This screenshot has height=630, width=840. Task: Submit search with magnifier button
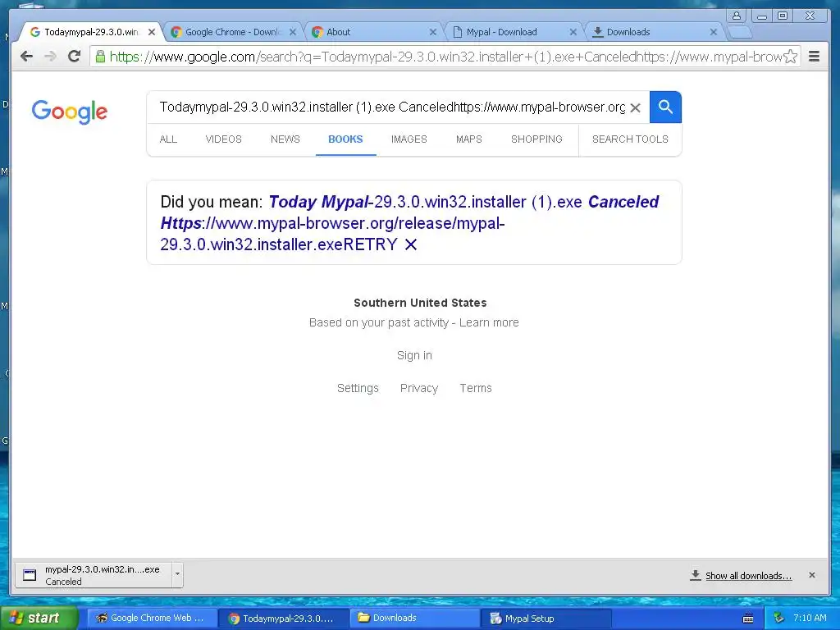click(665, 107)
